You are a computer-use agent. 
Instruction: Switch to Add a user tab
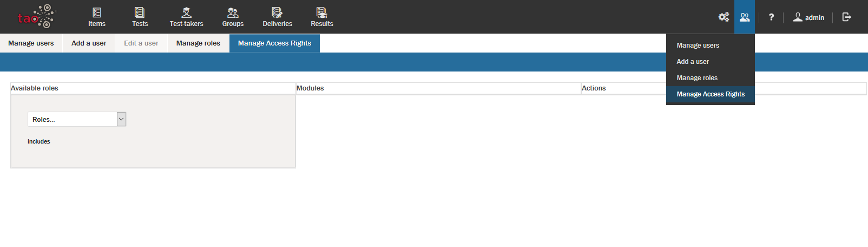pos(89,43)
